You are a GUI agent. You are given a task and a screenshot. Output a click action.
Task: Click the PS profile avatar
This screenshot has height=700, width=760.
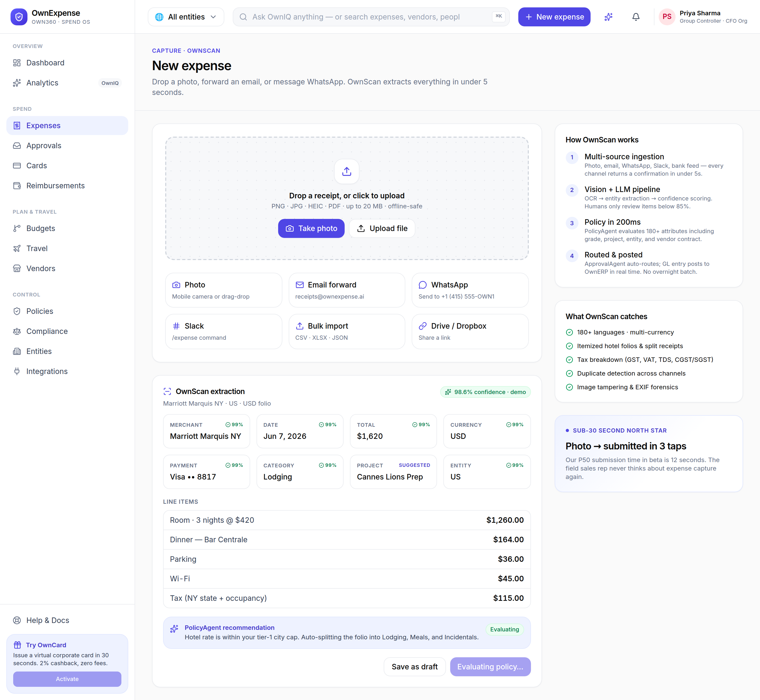[x=667, y=17]
